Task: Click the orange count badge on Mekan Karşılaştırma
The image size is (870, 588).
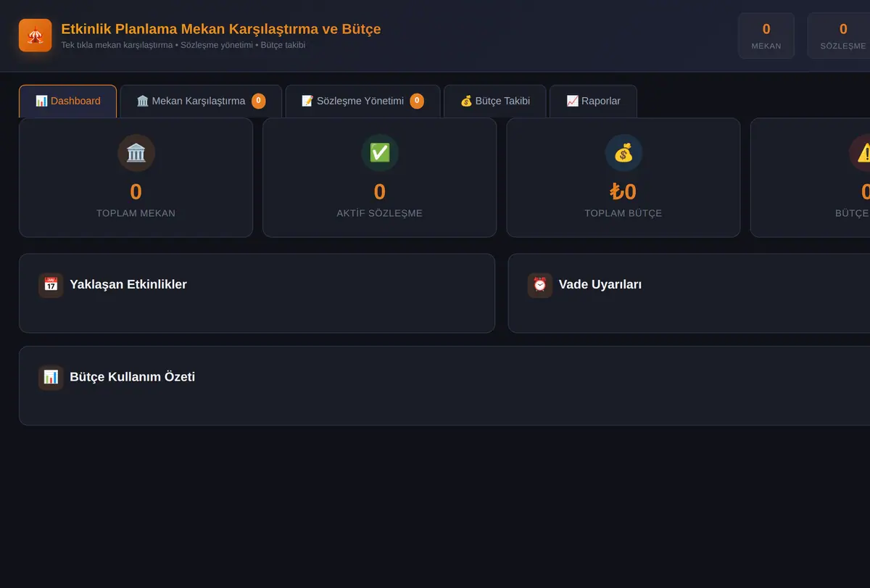Action: click(x=259, y=102)
